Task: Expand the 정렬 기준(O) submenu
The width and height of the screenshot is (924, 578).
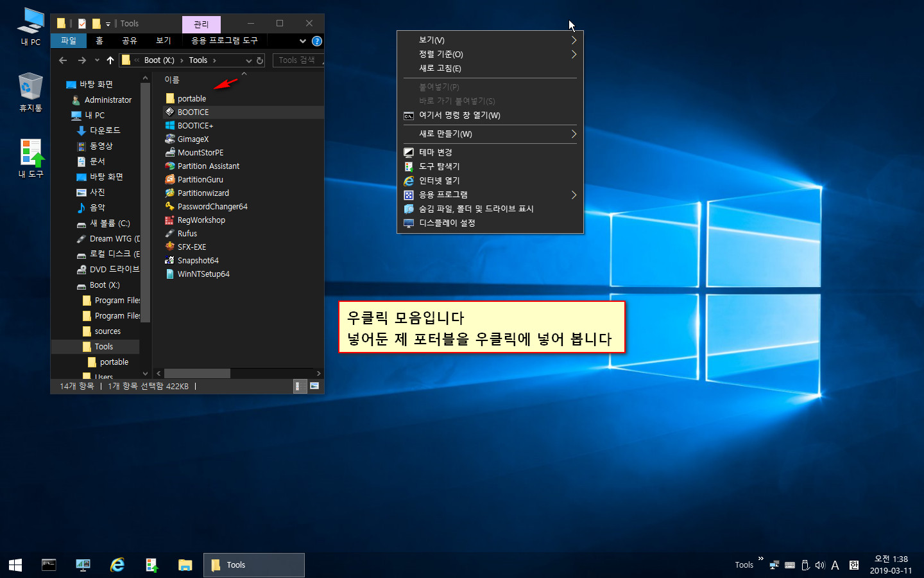Action: pos(490,54)
